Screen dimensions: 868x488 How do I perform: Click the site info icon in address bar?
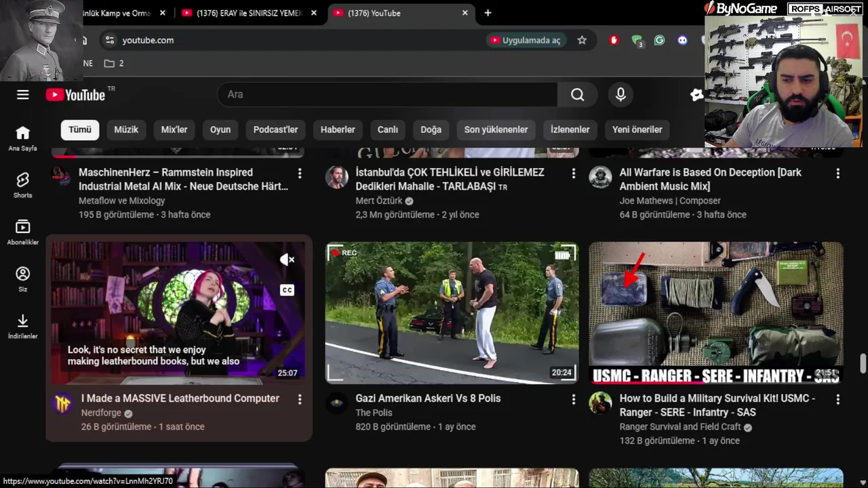[110, 41]
